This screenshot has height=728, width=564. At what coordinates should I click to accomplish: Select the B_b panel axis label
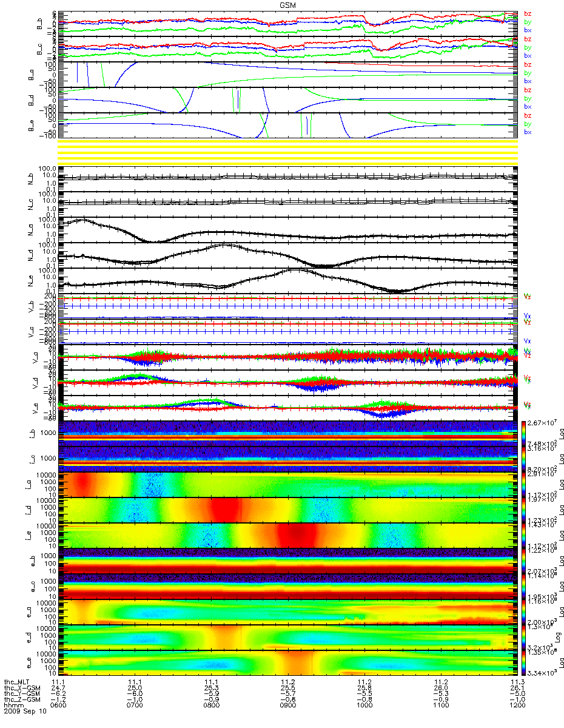tap(39, 22)
